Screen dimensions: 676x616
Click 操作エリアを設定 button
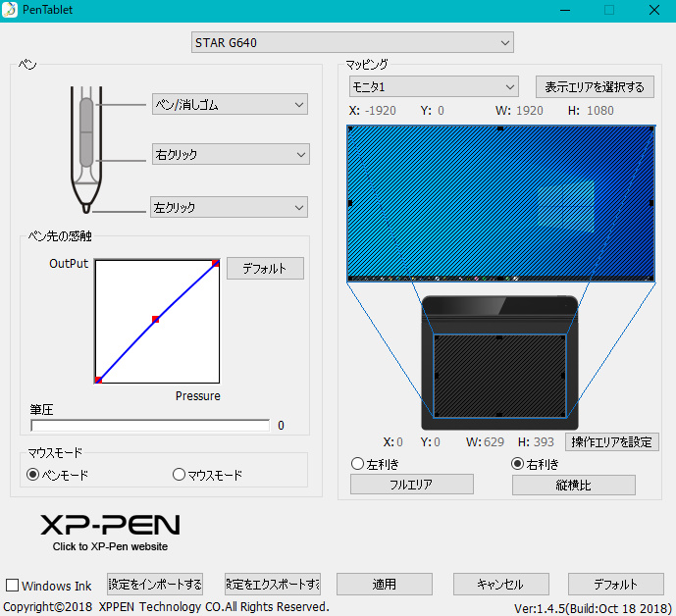tap(612, 441)
